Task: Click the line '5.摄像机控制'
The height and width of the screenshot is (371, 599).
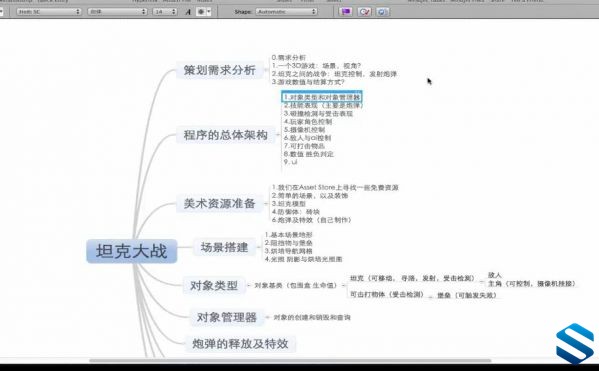Action: click(x=304, y=130)
